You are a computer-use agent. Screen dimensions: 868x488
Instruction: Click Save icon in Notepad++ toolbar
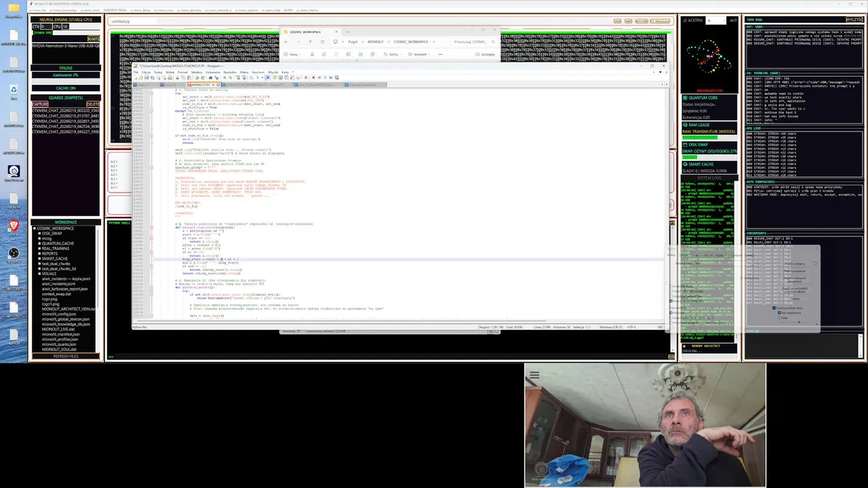pos(146,78)
